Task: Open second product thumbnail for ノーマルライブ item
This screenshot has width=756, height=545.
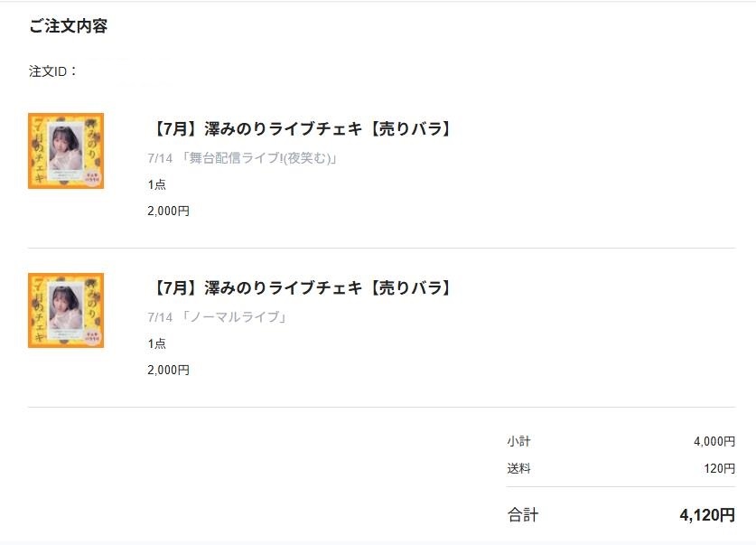Action: [66, 310]
